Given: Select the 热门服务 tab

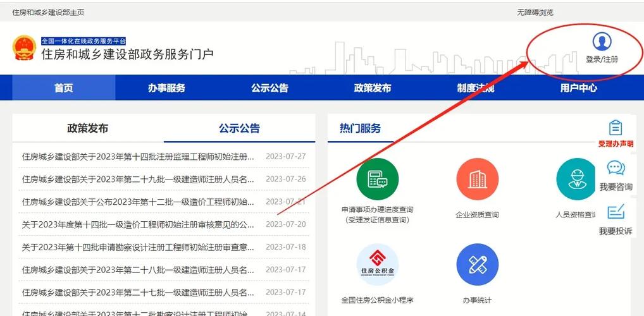Looking at the screenshot, I should [360, 128].
